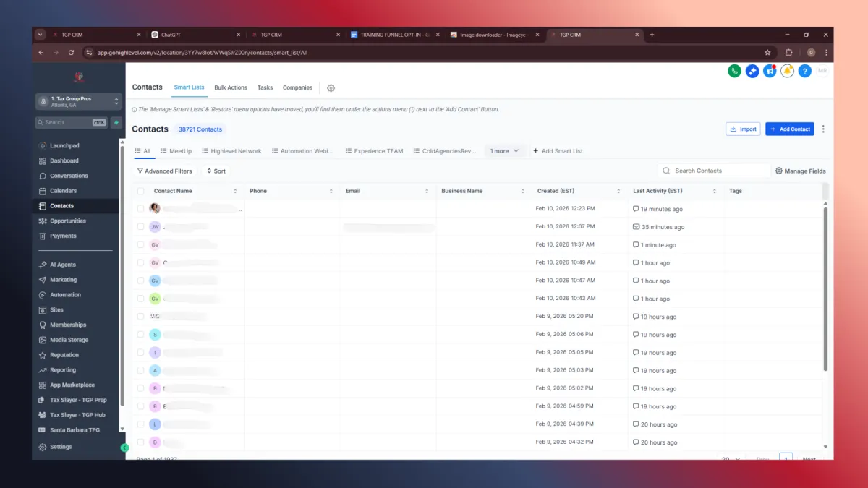Select the MeetUp smart list tab
The height and width of the screenshot is (488, 868).
pyautogui.click(x=176, y=151)
